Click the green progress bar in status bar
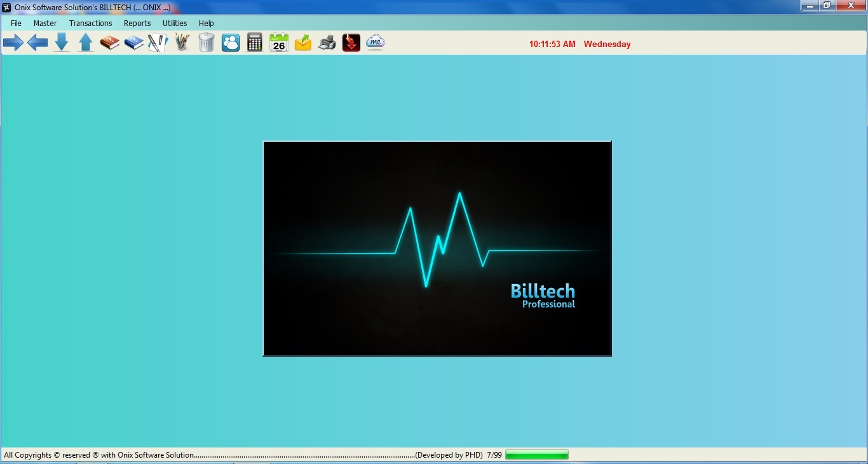Image resolution: width=868 pixels, height=464 pixels. (537, 454)
